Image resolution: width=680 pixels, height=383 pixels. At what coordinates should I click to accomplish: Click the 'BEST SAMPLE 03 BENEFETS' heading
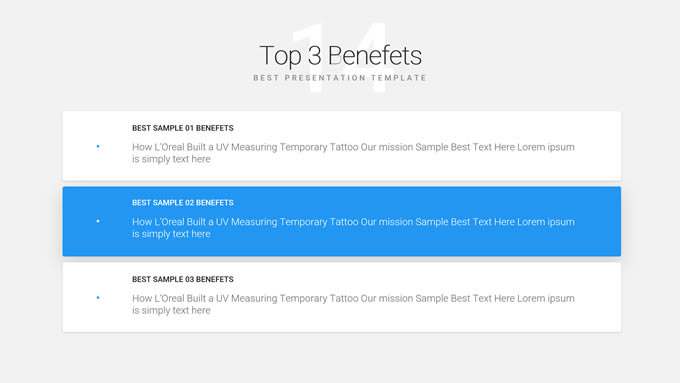click(x=183, y=279)
